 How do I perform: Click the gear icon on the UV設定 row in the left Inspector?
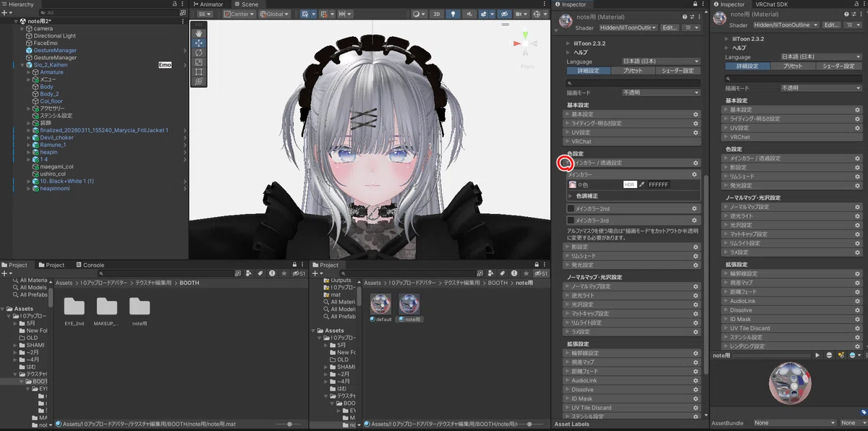point(695,132)
